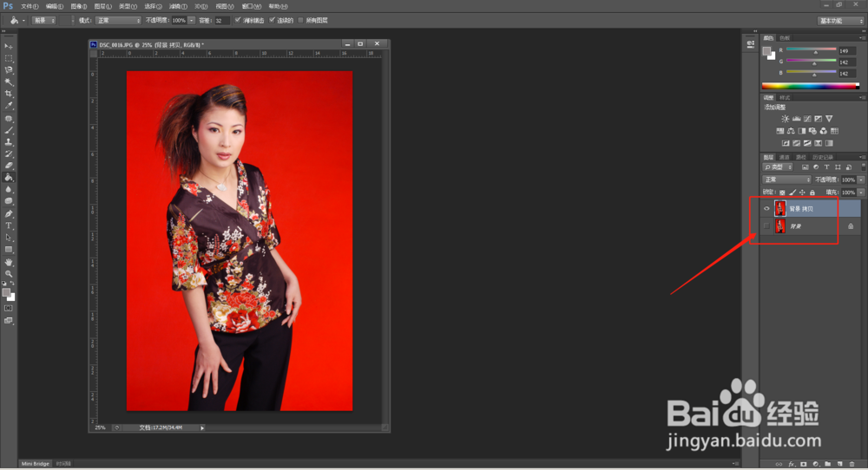Select the Healing Brush tool
This screenshot has width=868, height=470.
pos(9,118)
